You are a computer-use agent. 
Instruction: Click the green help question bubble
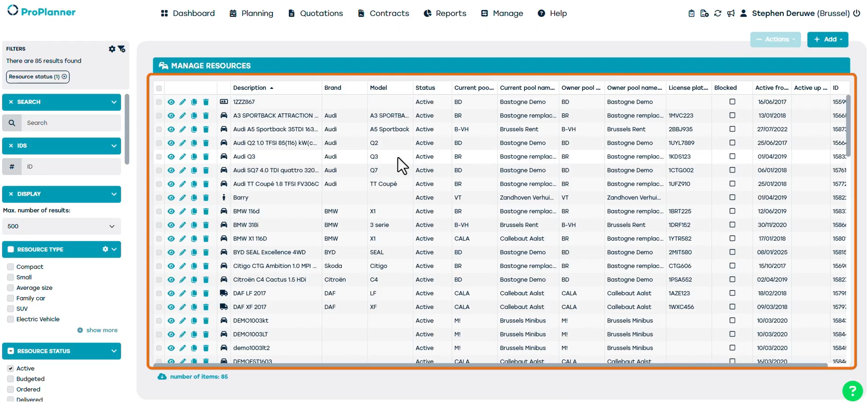852,391
